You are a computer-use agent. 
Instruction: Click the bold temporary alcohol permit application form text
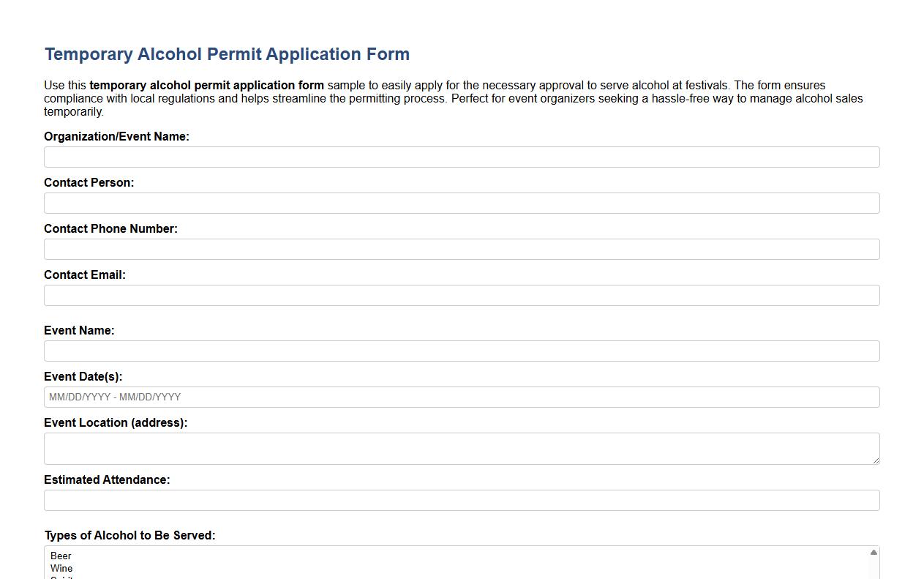coord(206,85)
